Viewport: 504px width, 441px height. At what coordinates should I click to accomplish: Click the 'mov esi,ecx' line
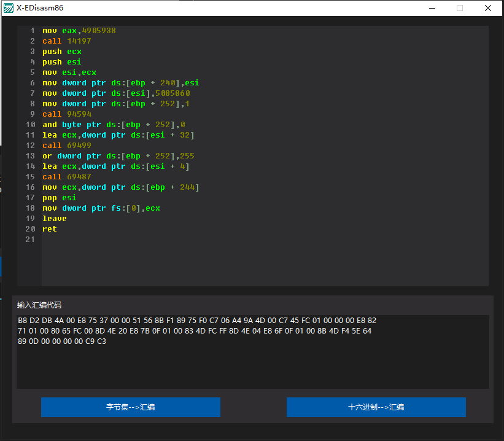69,72
